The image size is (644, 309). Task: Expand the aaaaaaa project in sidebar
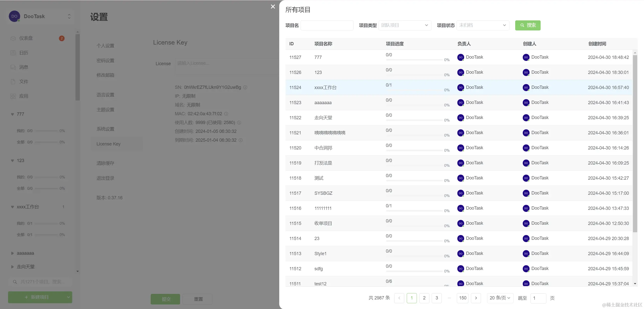(x=12, y=253)
